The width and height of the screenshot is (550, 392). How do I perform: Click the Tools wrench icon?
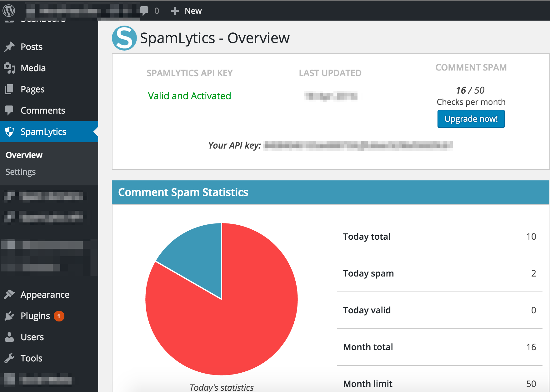click(x=9, y=358)
